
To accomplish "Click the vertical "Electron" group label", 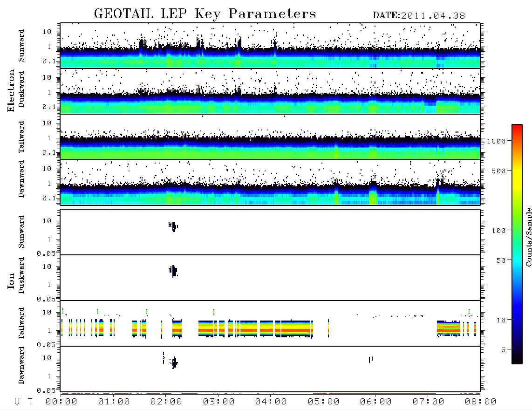I will click(x=11, y=90).
